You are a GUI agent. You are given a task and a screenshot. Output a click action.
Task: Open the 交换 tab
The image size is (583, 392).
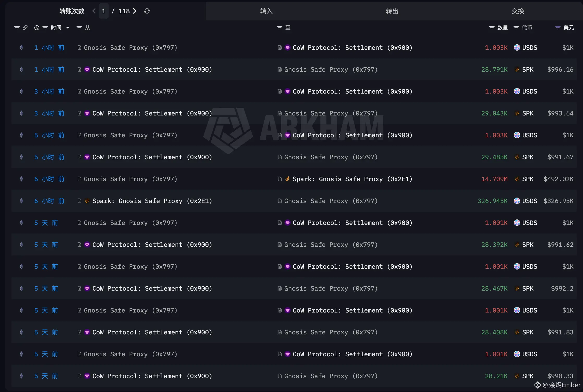click(518, 11)
